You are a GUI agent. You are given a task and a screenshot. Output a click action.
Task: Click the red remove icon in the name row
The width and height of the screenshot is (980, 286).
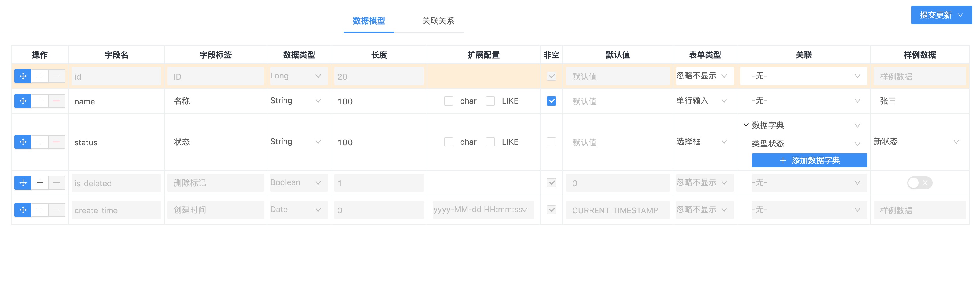[x=56, y=101]
